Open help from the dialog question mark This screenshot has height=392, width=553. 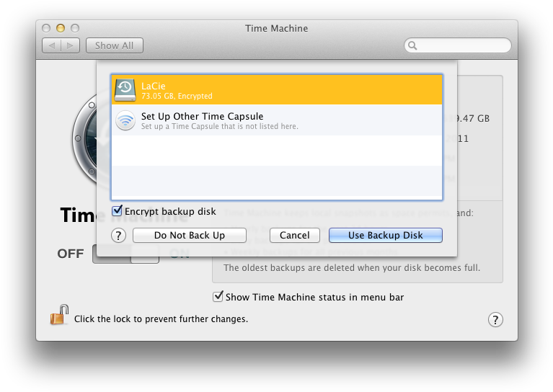coord(118,236)
